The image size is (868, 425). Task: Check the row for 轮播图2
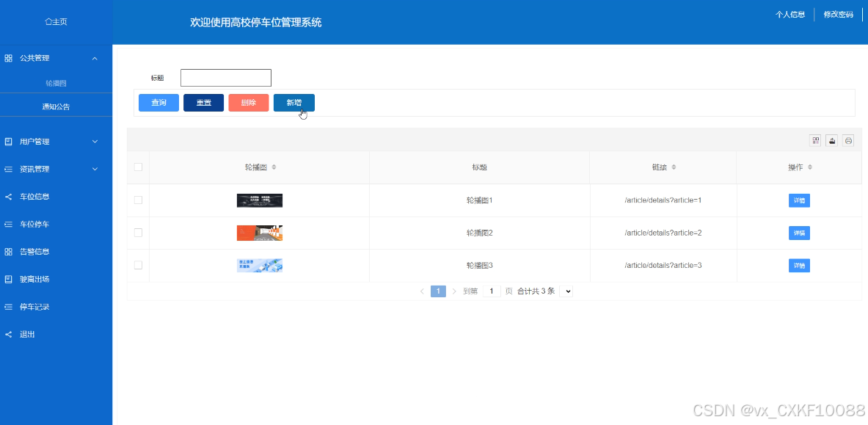coord(139,233)
